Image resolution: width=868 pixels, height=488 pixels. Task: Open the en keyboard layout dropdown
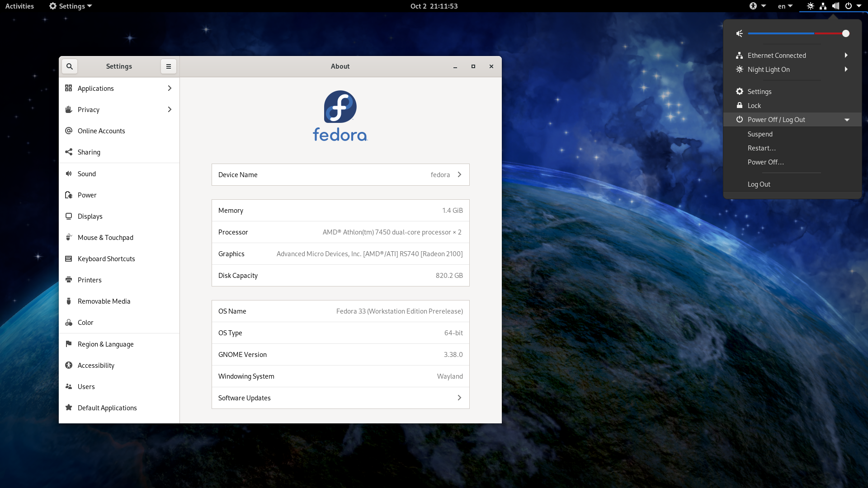tap(785, 6)
